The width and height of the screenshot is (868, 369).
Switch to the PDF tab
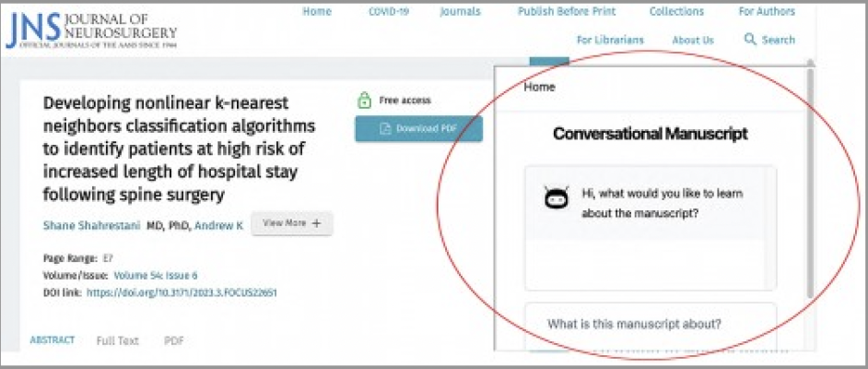[174, 340]
